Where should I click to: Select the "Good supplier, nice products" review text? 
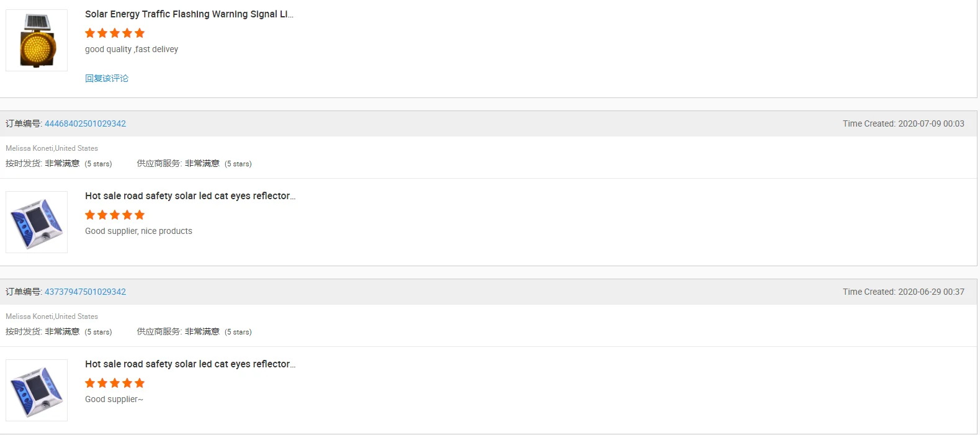pyautogui.click(x=138, y=231)
